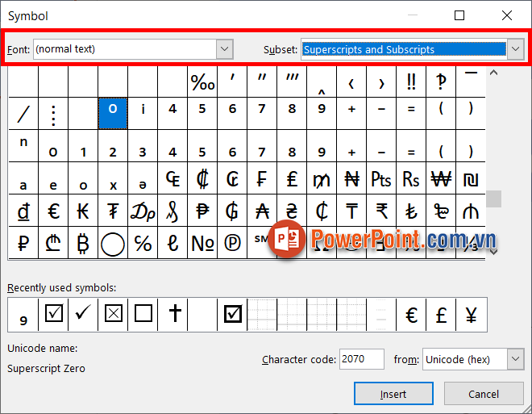Select the per mille sign symbol
Viewport: 532px width, 414px height.
tap(202, 82)
